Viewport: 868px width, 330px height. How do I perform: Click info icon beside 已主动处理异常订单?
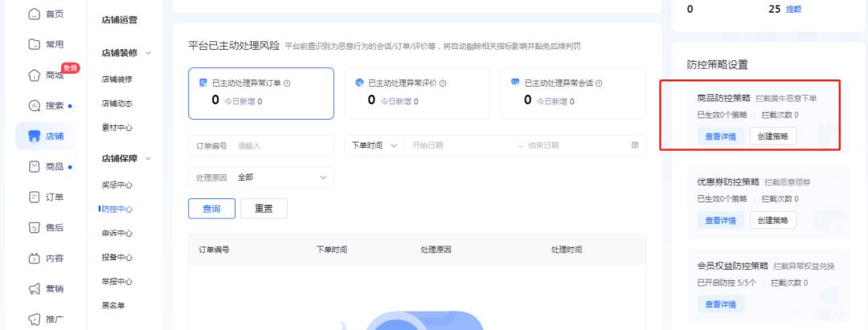tap(287, 84)
